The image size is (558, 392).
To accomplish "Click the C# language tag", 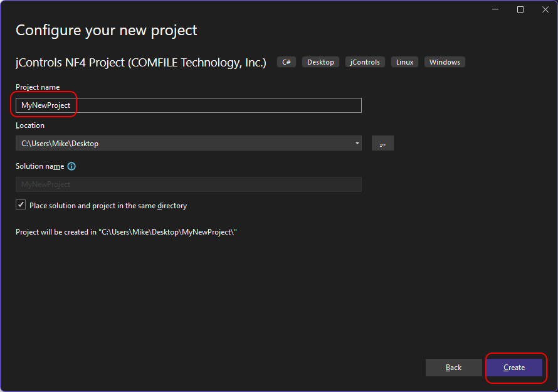I will click(287, 62).
